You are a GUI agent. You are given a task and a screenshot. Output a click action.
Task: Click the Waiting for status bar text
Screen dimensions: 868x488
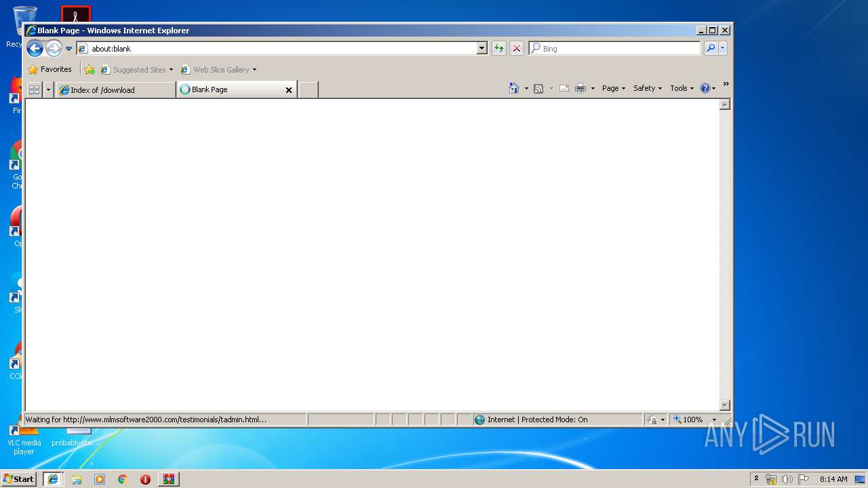point(146,420)
